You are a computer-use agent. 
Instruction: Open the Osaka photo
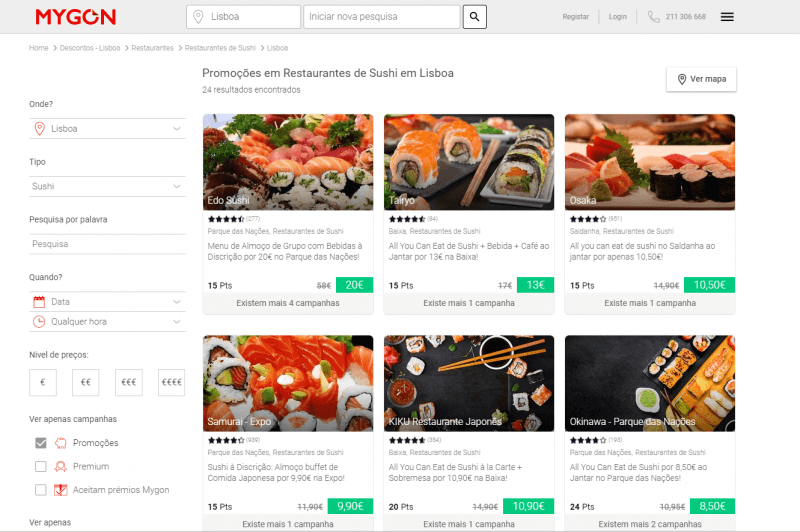[x=650, y=162]
